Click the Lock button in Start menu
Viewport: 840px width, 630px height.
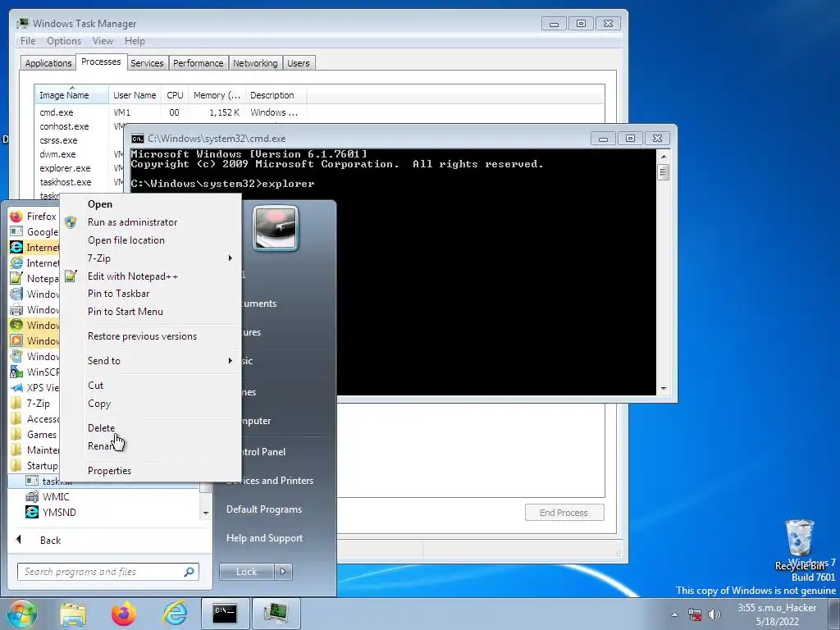click(x=246, y=572)
